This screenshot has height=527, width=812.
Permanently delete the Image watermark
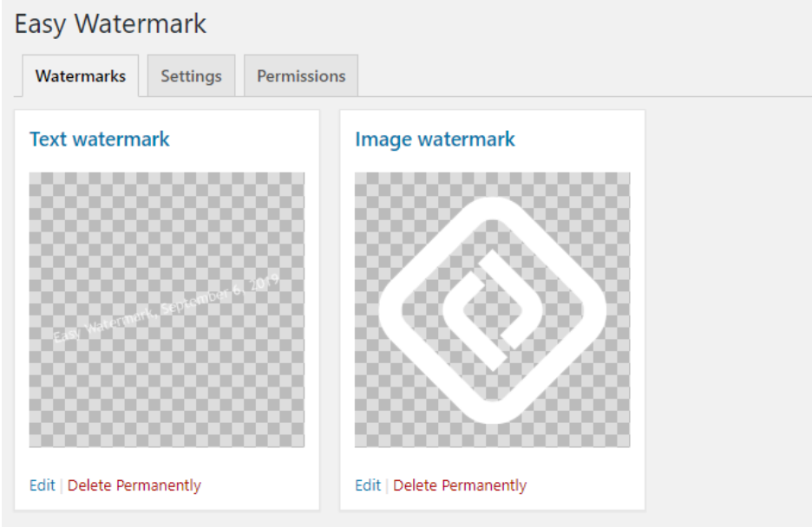pos(459,485)
